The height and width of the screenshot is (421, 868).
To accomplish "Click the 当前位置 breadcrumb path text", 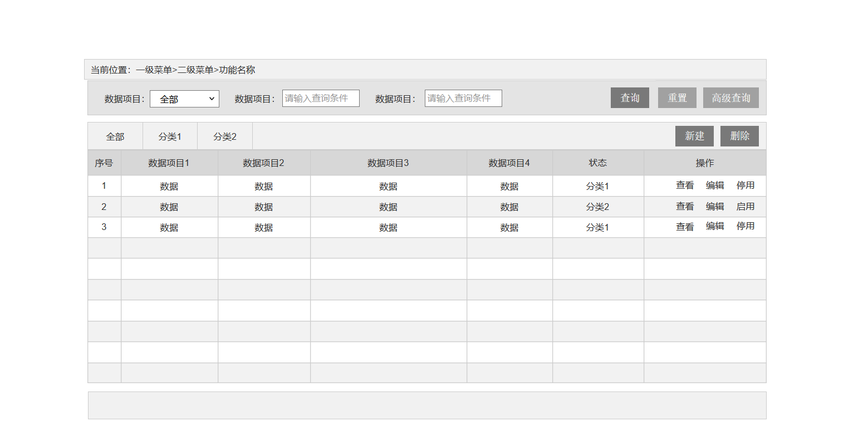I will coord(173,70).
